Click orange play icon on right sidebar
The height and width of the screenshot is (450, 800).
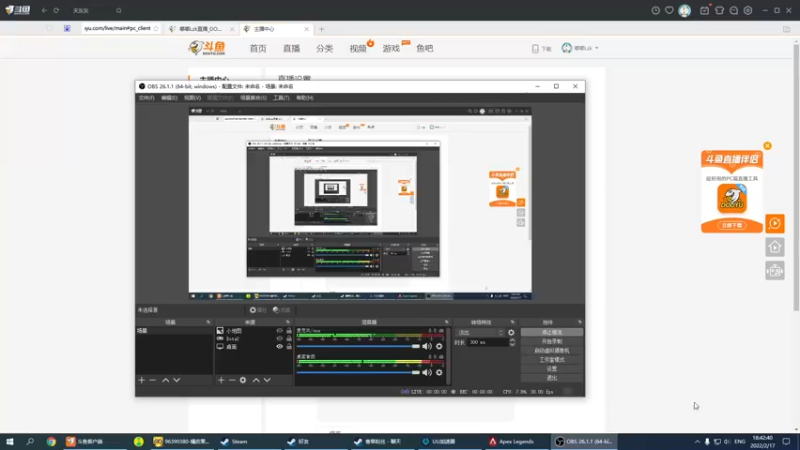click(x=774, y=223)
